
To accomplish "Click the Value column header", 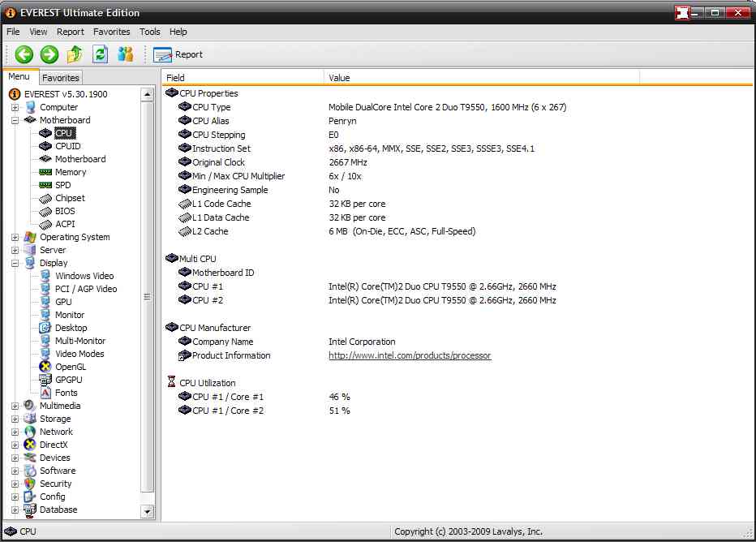I will pyautogui.click(x=481, y=78).
